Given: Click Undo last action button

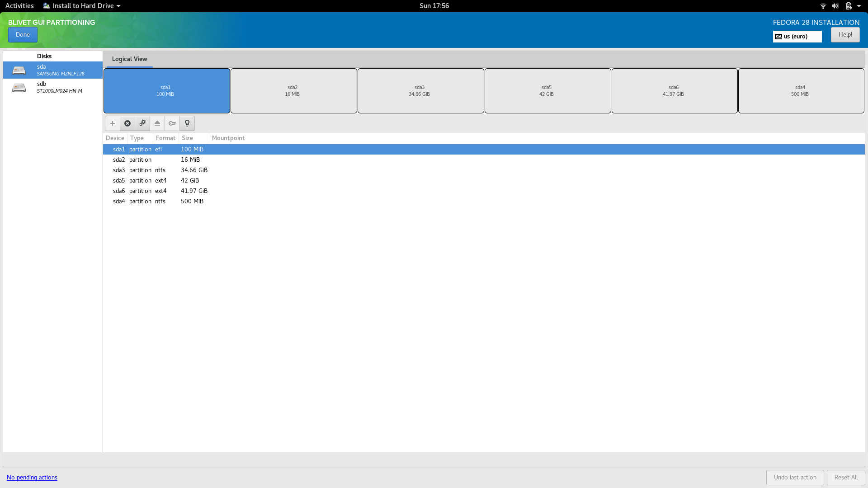Looking at the screenshot, I should 795,477.
